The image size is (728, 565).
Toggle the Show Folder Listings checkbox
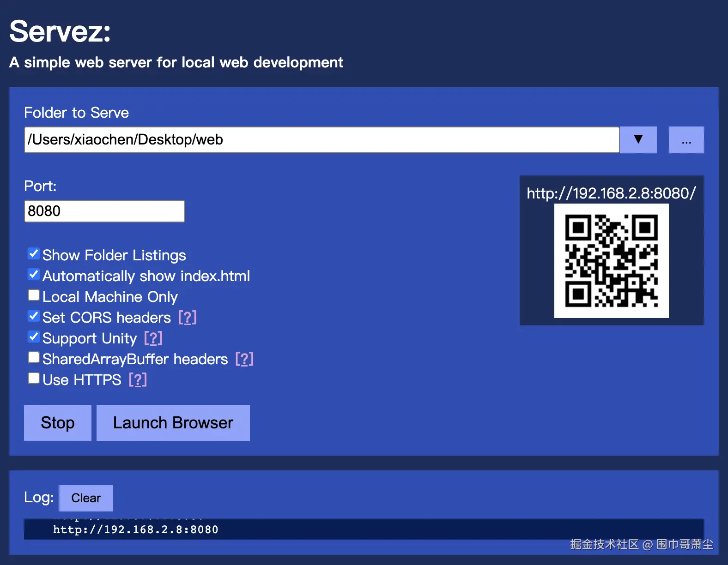[34, 253]
